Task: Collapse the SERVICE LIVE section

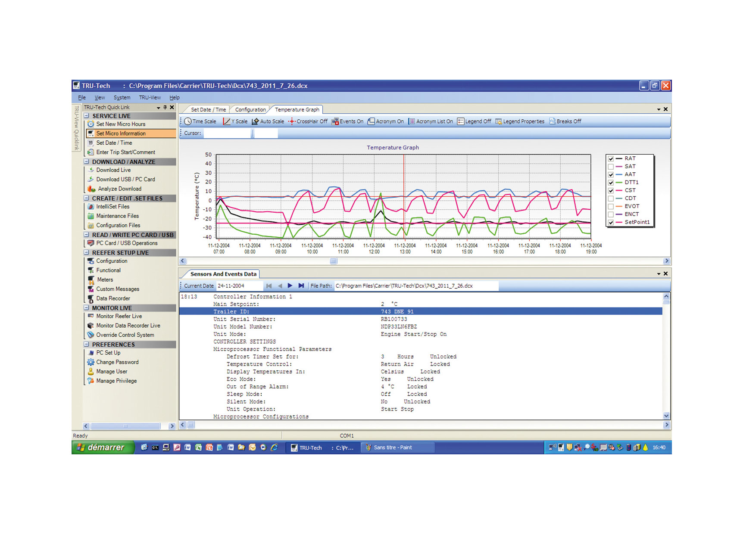Action: 87,116
